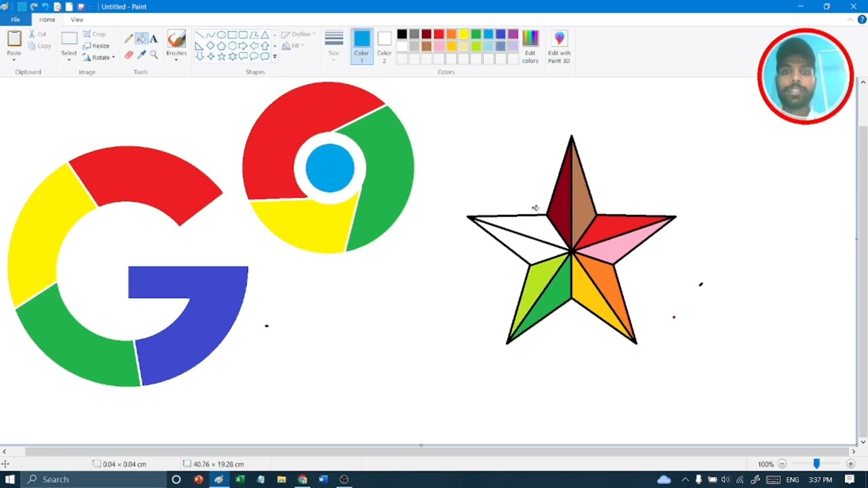Expand the Select options arrow
The height and width of the screenshot is (488, 868).
click(69, 60)
